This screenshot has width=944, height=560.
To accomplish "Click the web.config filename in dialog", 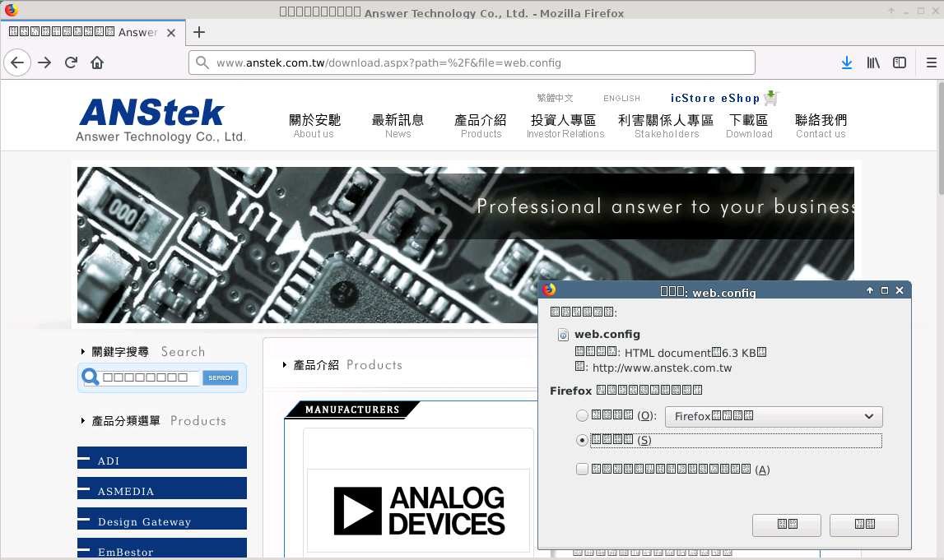I will [607, 335].
